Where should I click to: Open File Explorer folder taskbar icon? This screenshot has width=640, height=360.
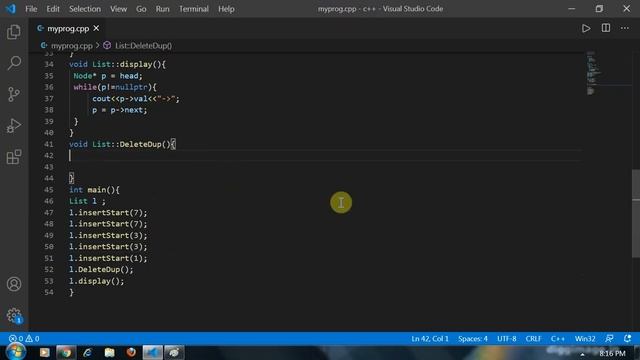coord(109,353)
